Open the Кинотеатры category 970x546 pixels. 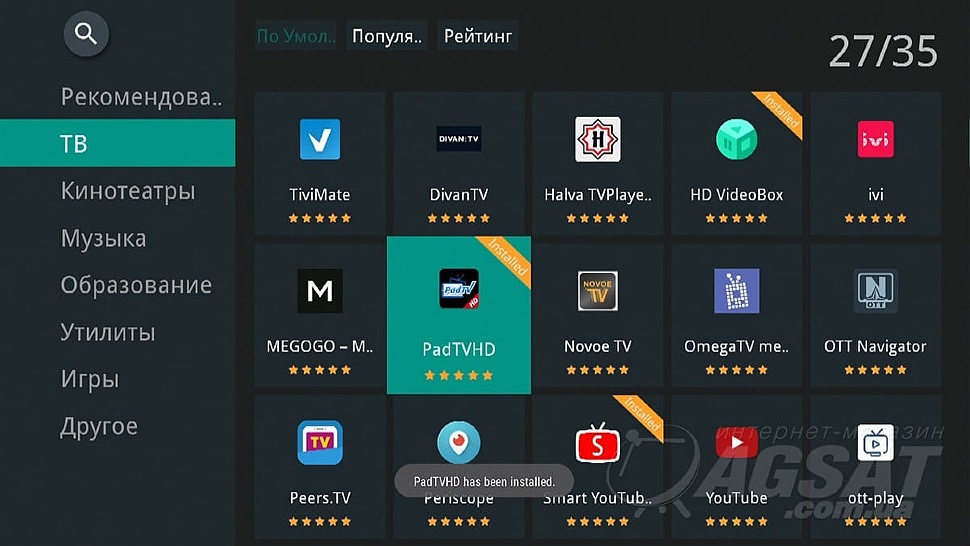click(128, 191)
